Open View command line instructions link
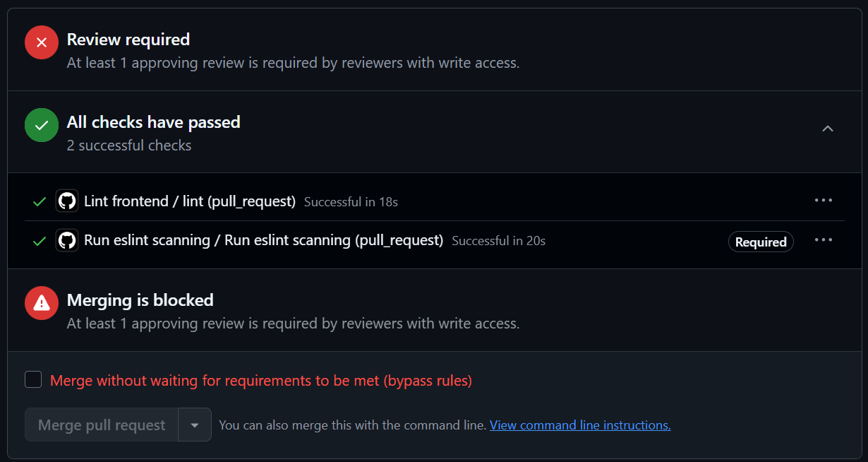Viewport: 868px width, 462px height. (x=579, y=425)
